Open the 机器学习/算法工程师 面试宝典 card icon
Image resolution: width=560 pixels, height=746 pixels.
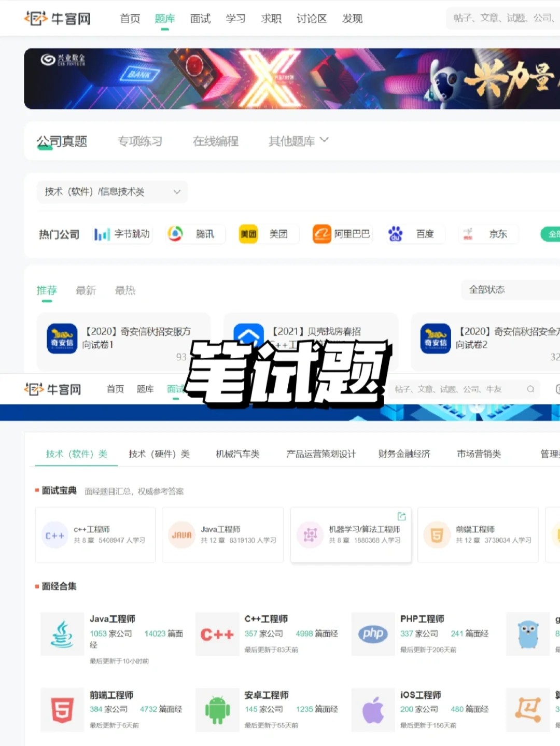tap(310, 535)
